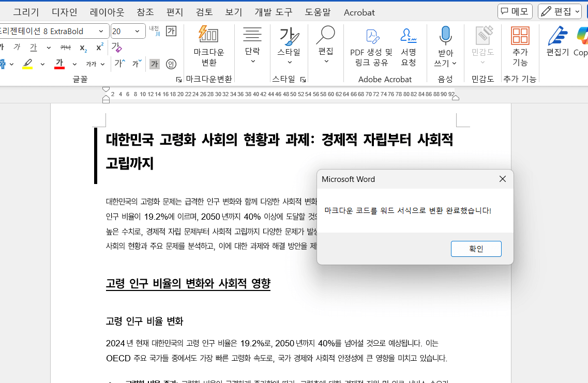Click the dialog message about 마크다운 코드
The width and height of the screenshot is (588, 383).
408,210
